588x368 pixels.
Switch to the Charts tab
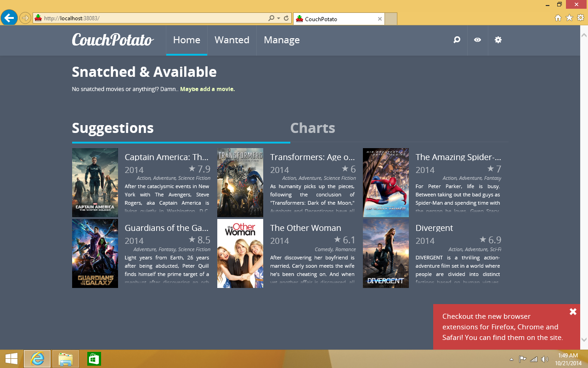(x=313, y=128)
